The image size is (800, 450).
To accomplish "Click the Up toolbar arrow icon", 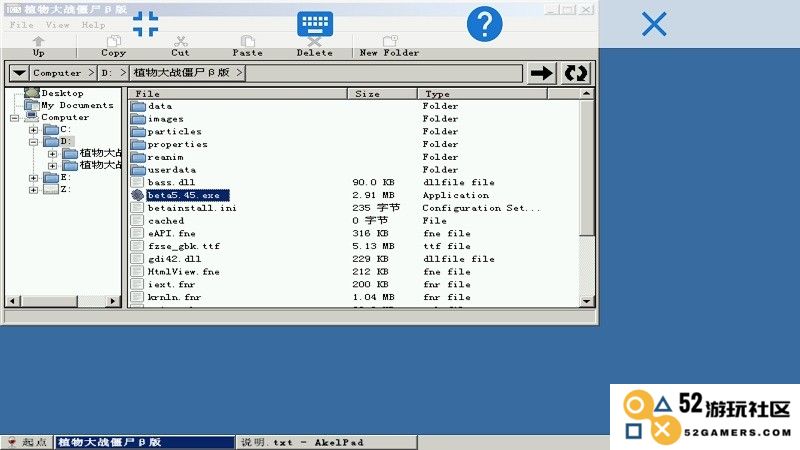I will (x=38, y=41).
